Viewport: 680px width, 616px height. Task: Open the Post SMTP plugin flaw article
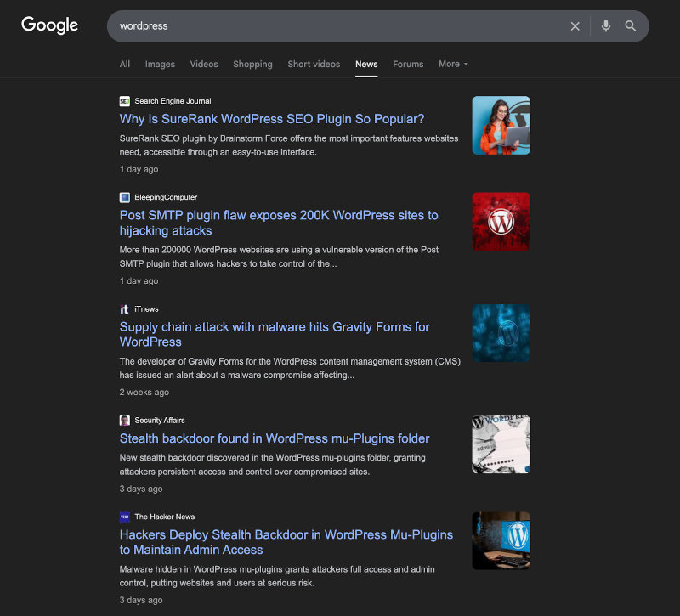click(279, 223)
